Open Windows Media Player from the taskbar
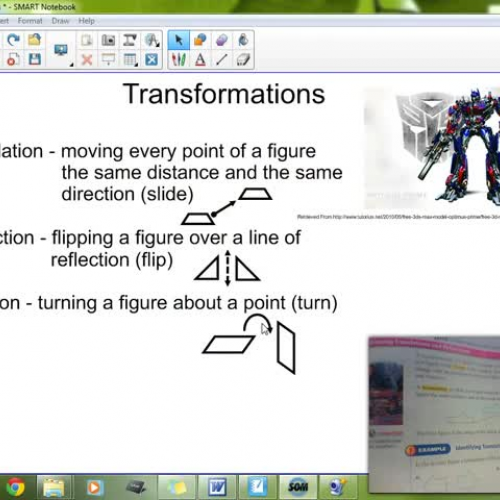 click(x=95, y=488)
